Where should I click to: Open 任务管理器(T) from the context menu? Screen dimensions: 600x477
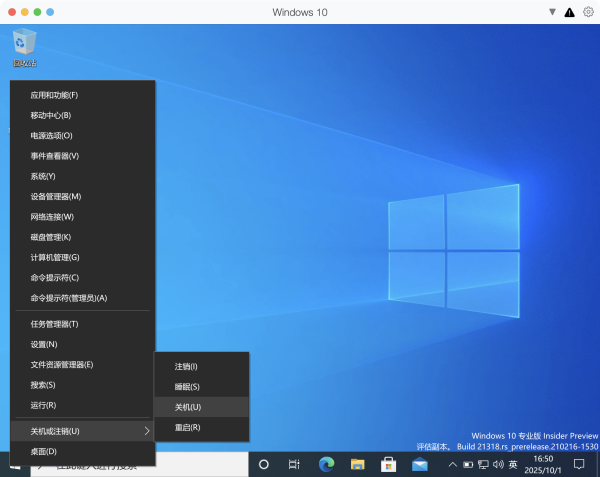(54, 324)
